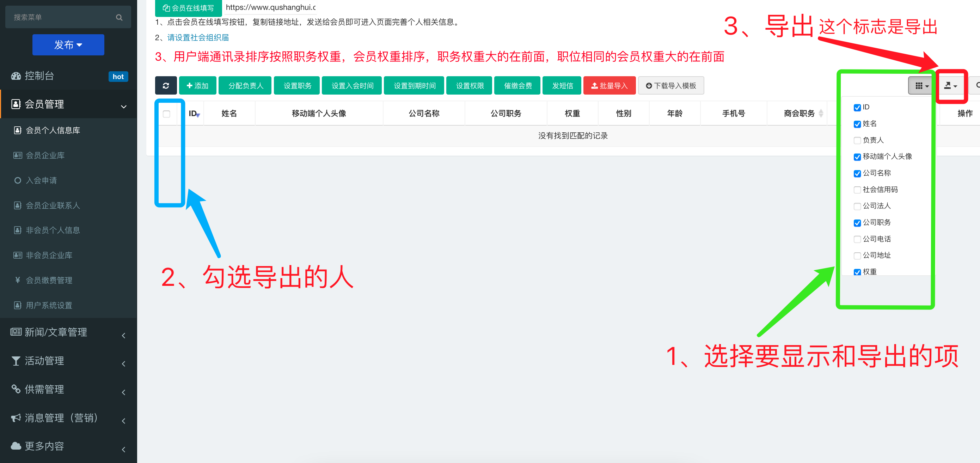
Task: Open the 发布 dropdown button
Action: pyautogui.click(x=68, y=45)
